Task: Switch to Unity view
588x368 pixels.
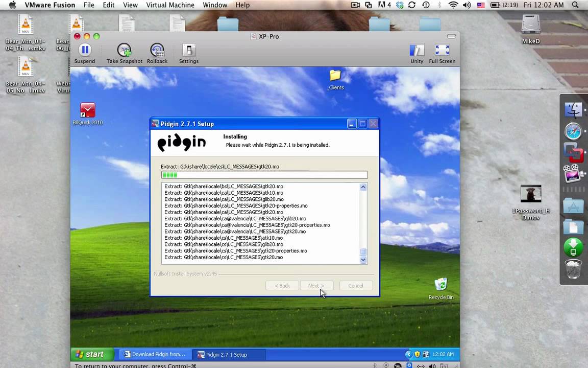Action: (416, 53)
